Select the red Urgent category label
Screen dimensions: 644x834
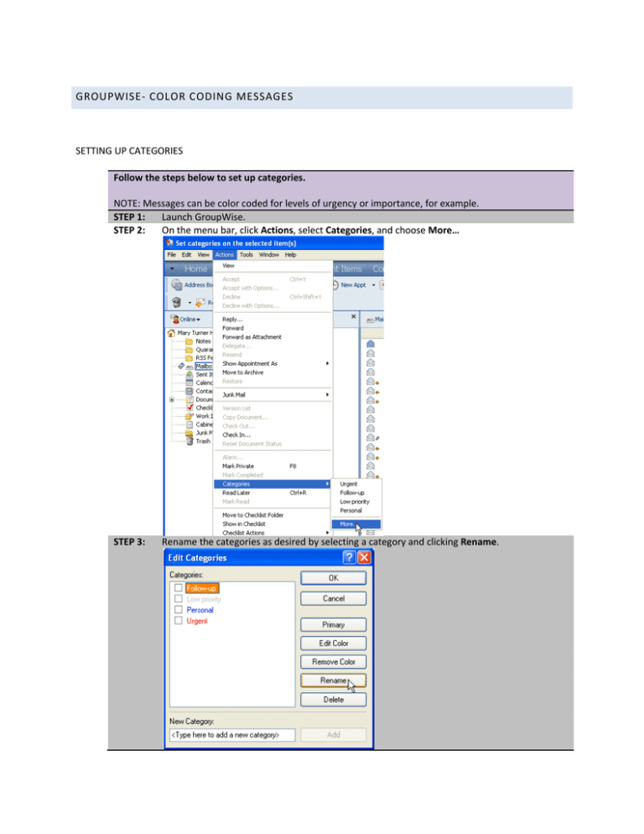tap(197, 621)
